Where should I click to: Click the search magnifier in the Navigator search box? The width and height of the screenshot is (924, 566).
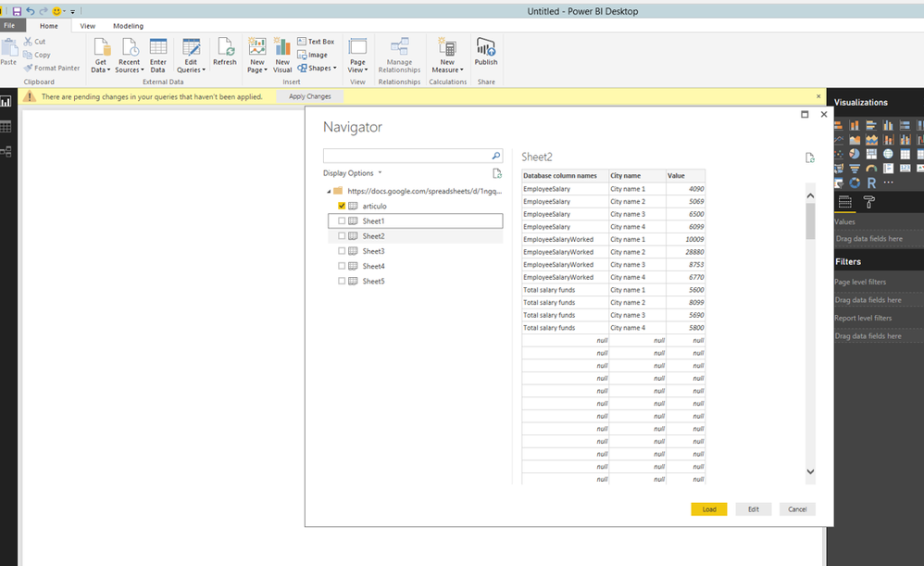(496, 156)
